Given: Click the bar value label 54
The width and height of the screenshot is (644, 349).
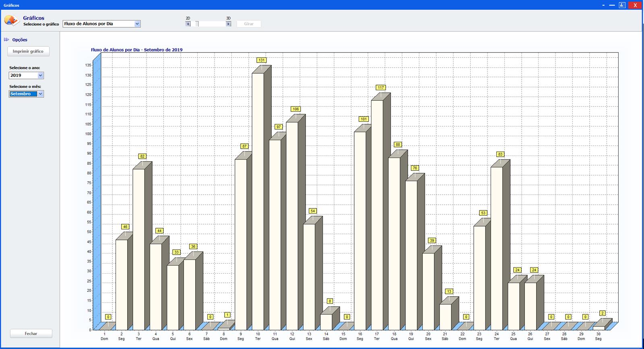Looking at the screenshot, I should (x=313, y=211).
